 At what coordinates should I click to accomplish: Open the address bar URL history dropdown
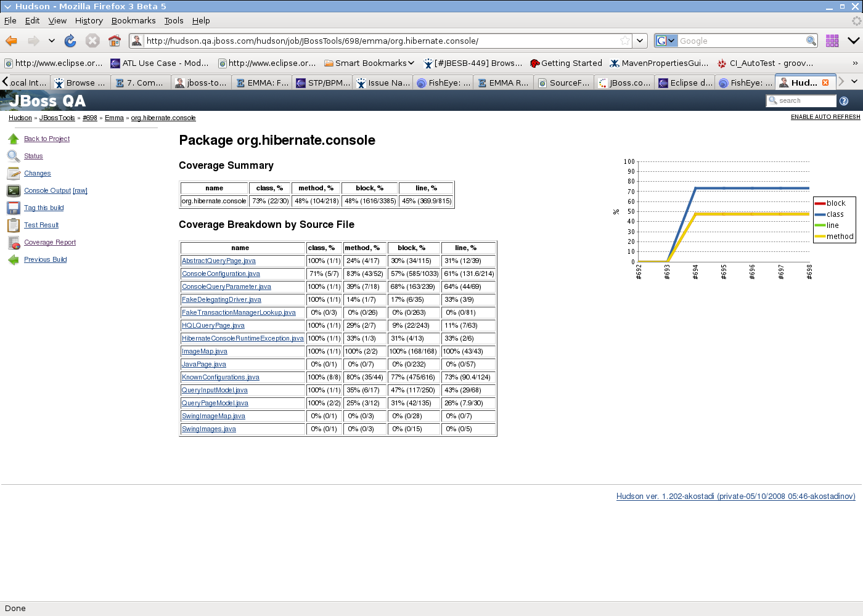pos(640,41)
